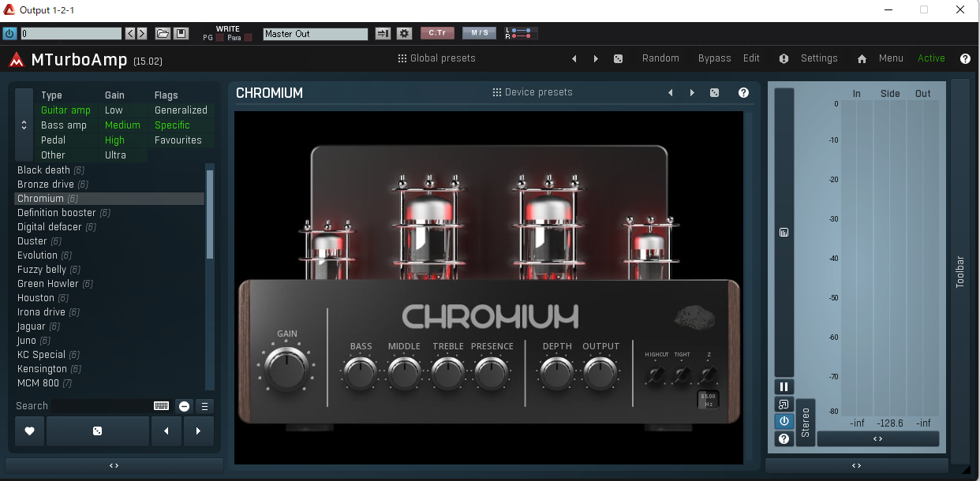Screen dimensions: 980x481
Task: Toggle the M/S mode button
Action: pyautogui.click(x=479, y=33)
